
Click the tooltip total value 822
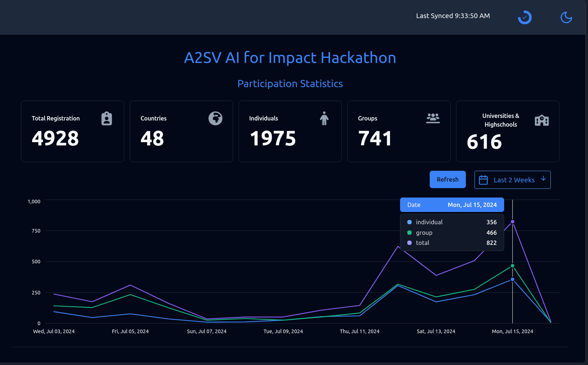[492, 243]
